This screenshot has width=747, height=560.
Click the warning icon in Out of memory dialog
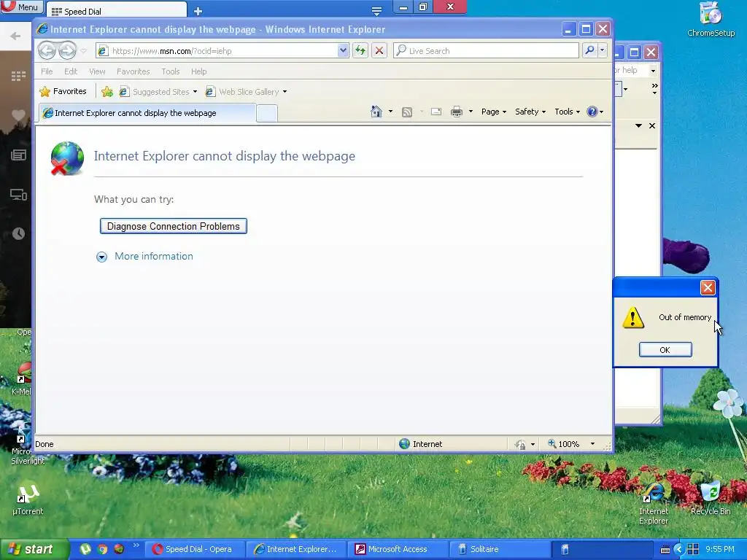click(x=633, y=318)
